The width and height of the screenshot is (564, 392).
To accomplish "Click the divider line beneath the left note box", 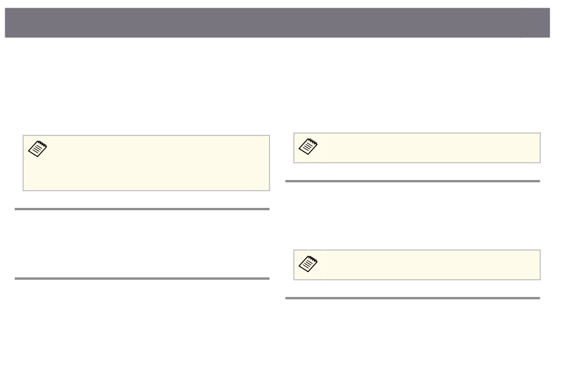I will click(142, 209).
